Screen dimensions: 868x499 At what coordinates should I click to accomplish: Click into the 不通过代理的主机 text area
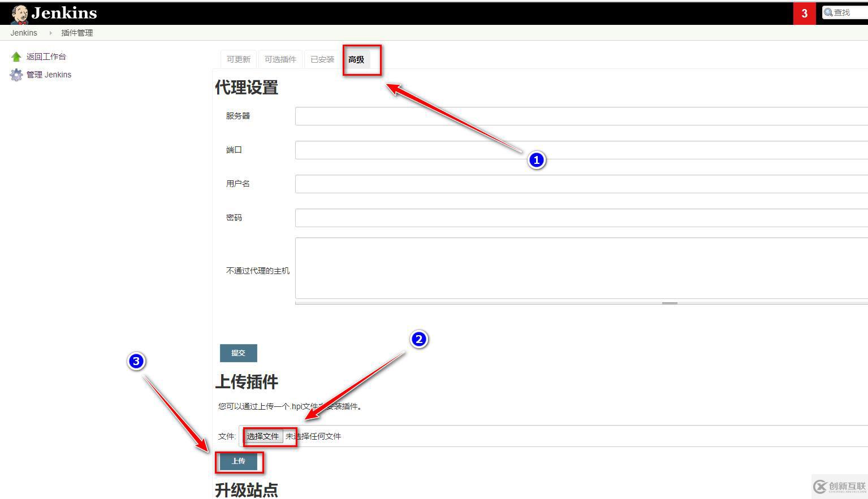[581, 268]
